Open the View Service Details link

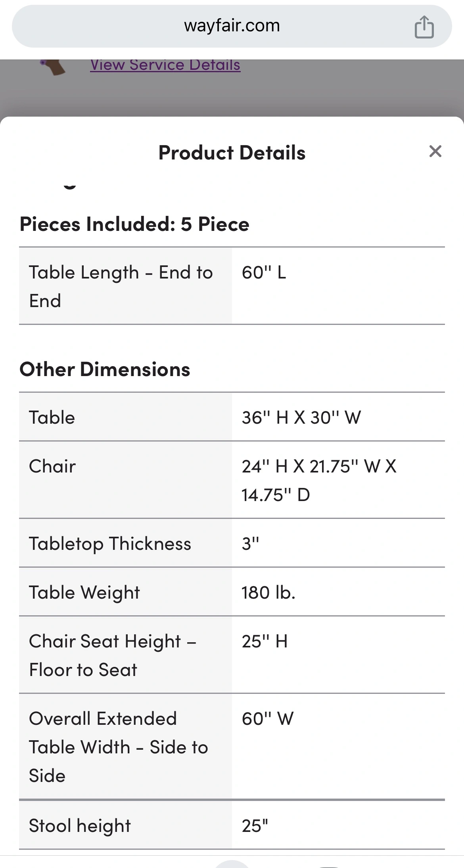point(165,65)
